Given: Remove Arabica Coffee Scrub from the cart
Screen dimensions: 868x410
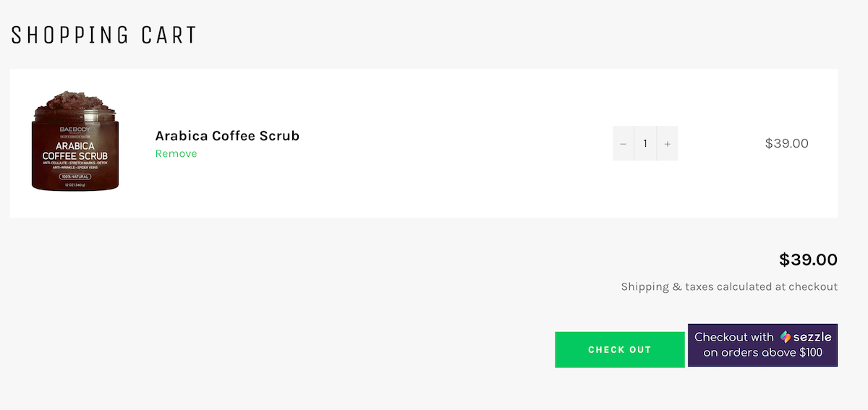Looking at the screenshot, I should tap(176, 153).
